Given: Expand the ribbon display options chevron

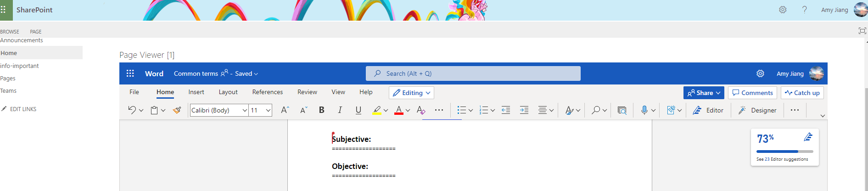Looking at the screenshot, I should pyautogui.click(x=823, y=116).
